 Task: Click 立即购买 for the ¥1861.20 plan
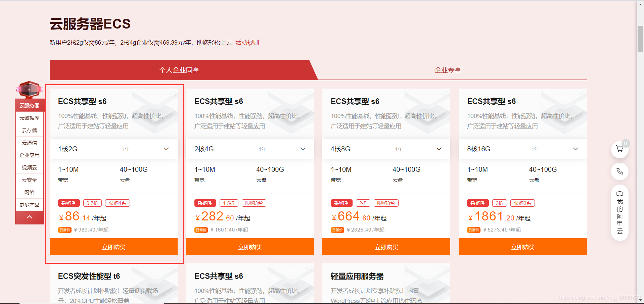[x=522, y=247]
